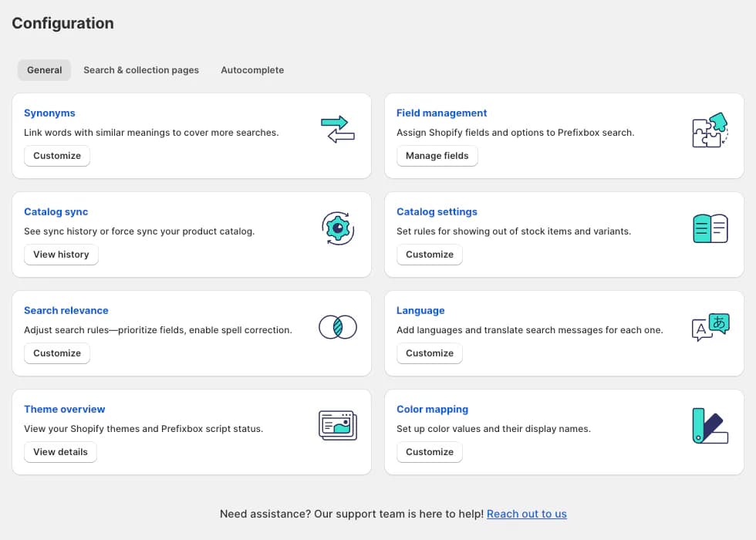Click the Search relevance overlapping-circles icon
756x540 pixels.
[x=338, y=327]
